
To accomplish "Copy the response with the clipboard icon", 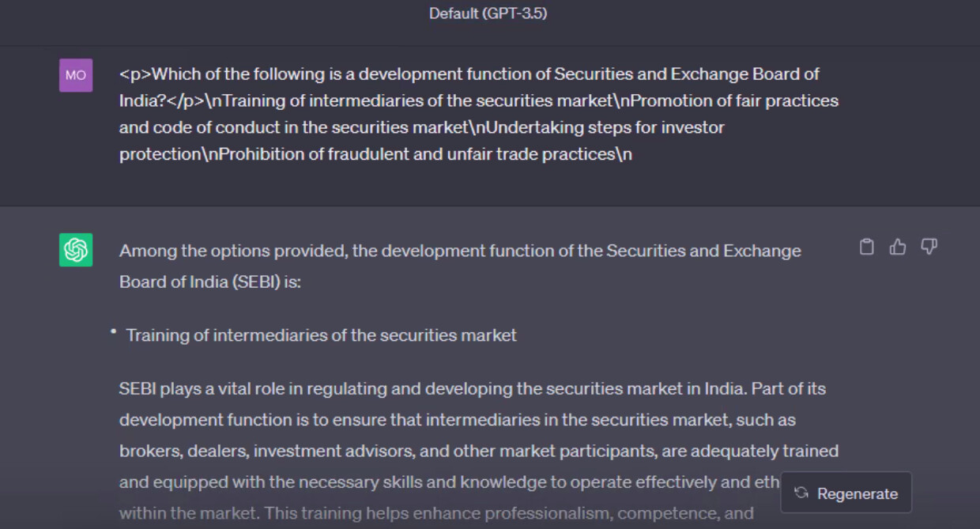I will point(867,247).
